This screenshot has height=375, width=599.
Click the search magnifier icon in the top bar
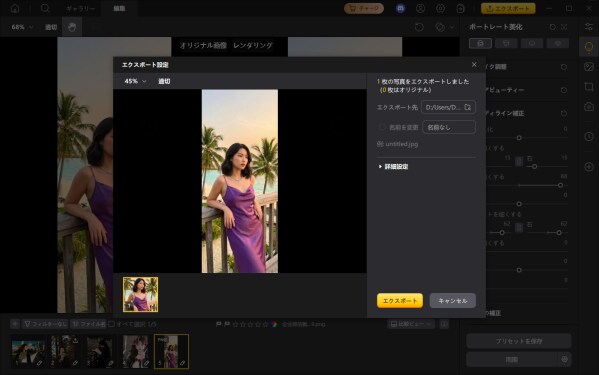[x=45, y=8]
